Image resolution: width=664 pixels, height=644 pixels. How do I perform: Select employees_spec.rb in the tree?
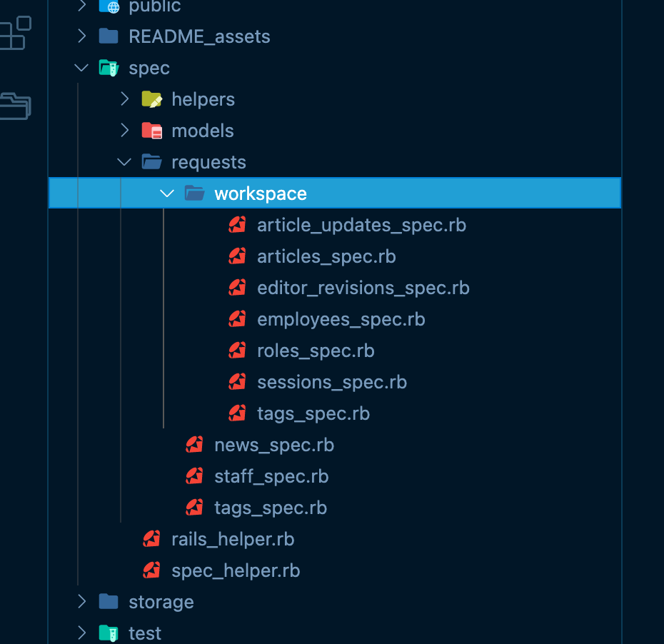341,319
